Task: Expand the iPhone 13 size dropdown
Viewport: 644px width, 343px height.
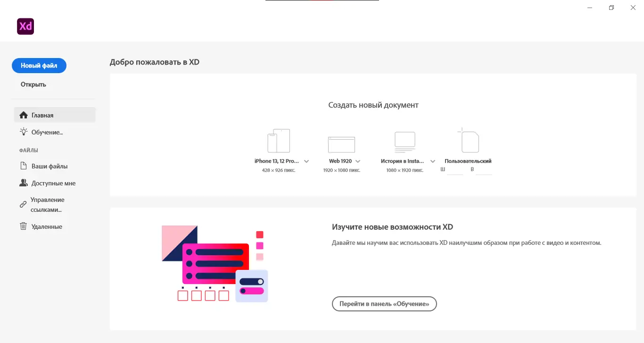Action: point(306,161)
